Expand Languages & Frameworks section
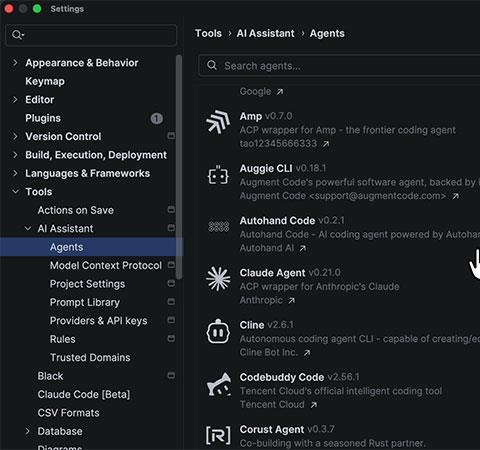 (x=15, y=173)
